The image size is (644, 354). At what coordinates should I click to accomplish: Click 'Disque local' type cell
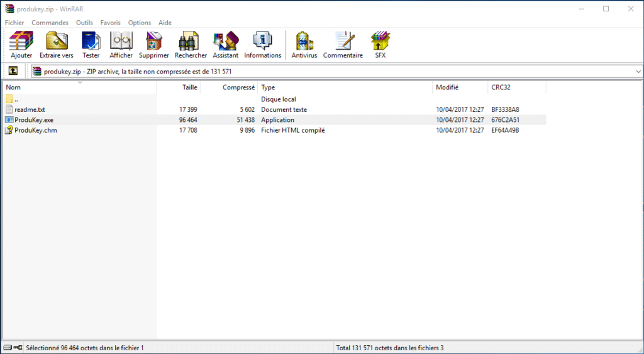[x=279, y=99]
